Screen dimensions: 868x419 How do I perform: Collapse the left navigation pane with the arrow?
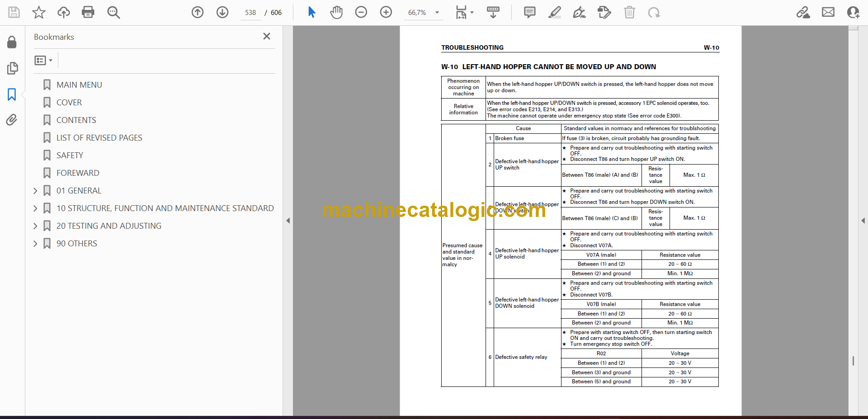288,221
